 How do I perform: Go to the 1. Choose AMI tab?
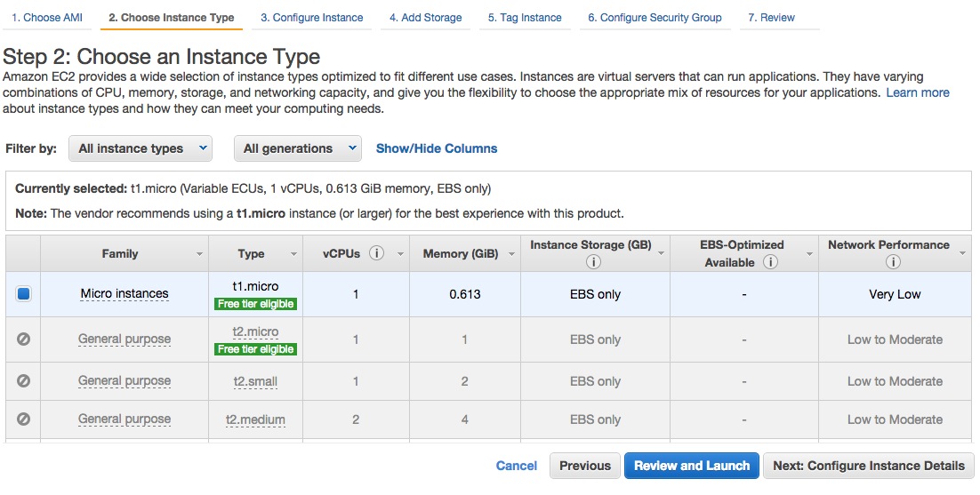[47, 18]
